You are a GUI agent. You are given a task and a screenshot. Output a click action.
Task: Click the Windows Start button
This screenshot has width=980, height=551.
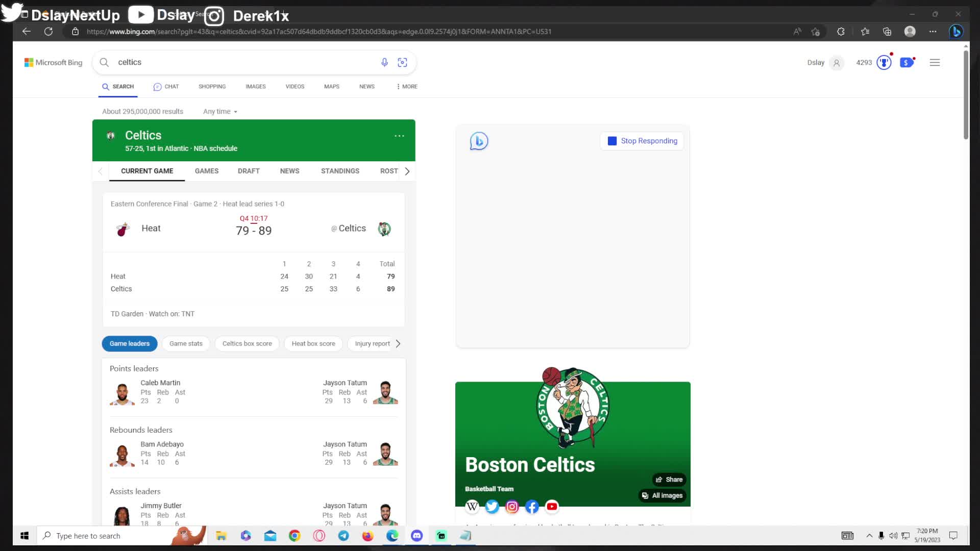coord(24,536)
